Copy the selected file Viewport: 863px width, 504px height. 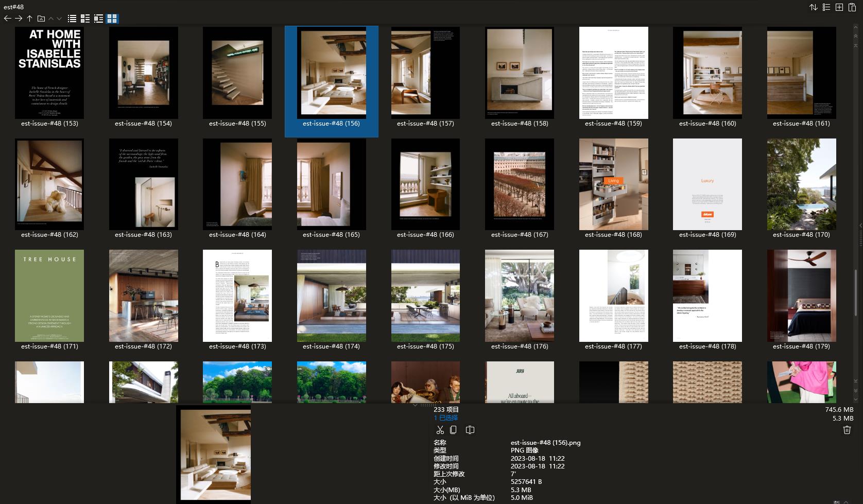coord(453,430)
